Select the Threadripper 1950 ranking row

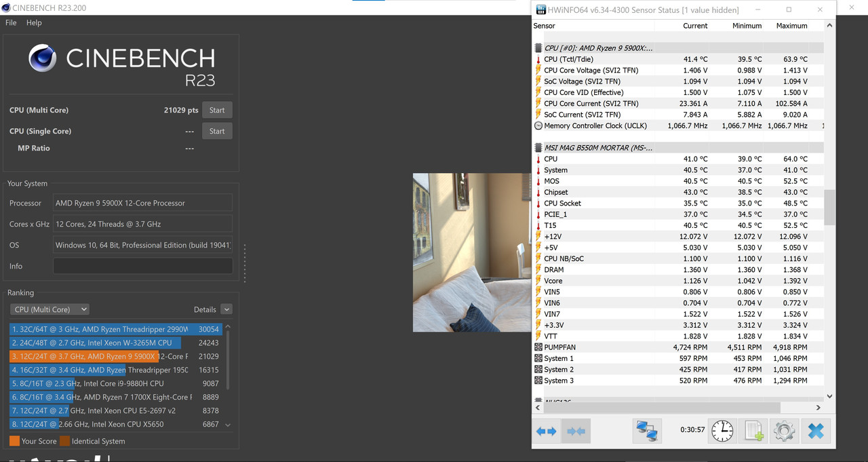click(x=115, y=370)
